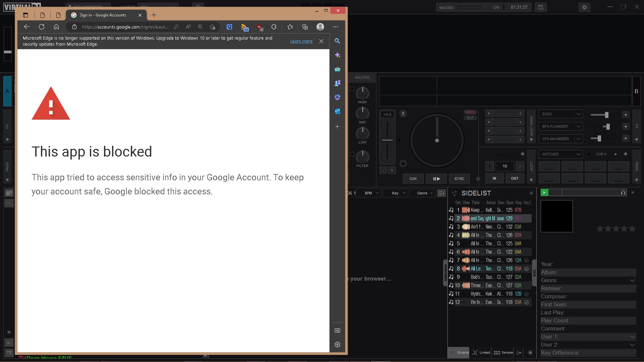Image resolution: width=644 pixels, height=362 pixels.
Task: Select the Sign in - Google Accounts tab
Action: [106, 15]
